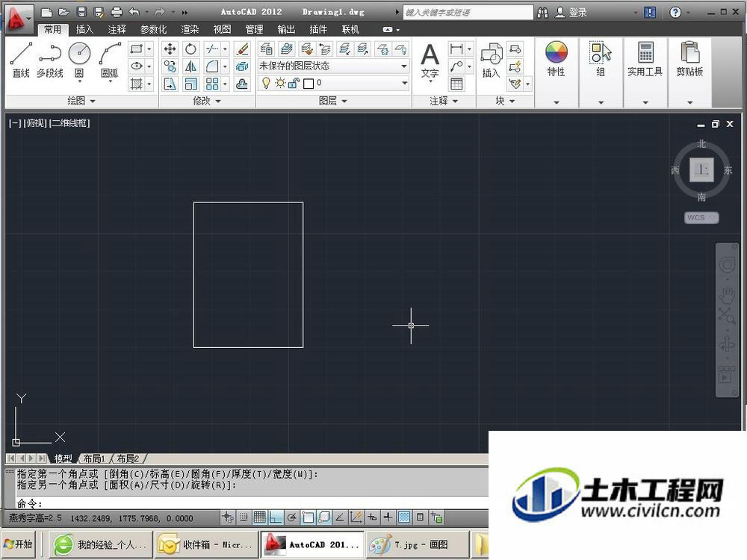The width and height of the screenshot is (747, 560).
Task: Save the drawing from the Quick Access toolbar
Action: [x=81, y=12]
